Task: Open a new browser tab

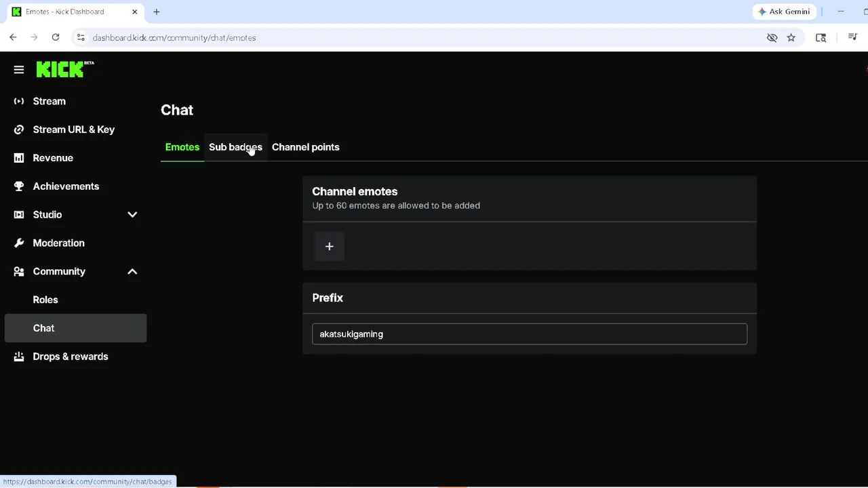Action: (x=156, y=12)
